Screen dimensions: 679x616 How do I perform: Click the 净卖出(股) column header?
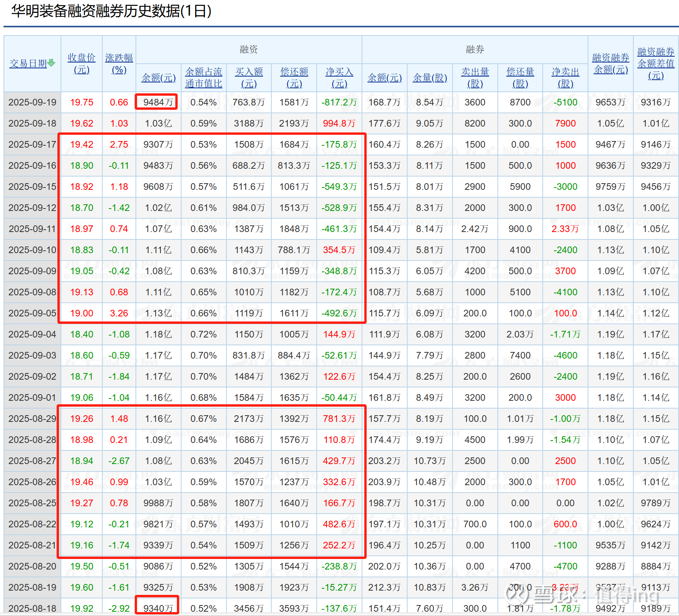[x=565, y=78]
